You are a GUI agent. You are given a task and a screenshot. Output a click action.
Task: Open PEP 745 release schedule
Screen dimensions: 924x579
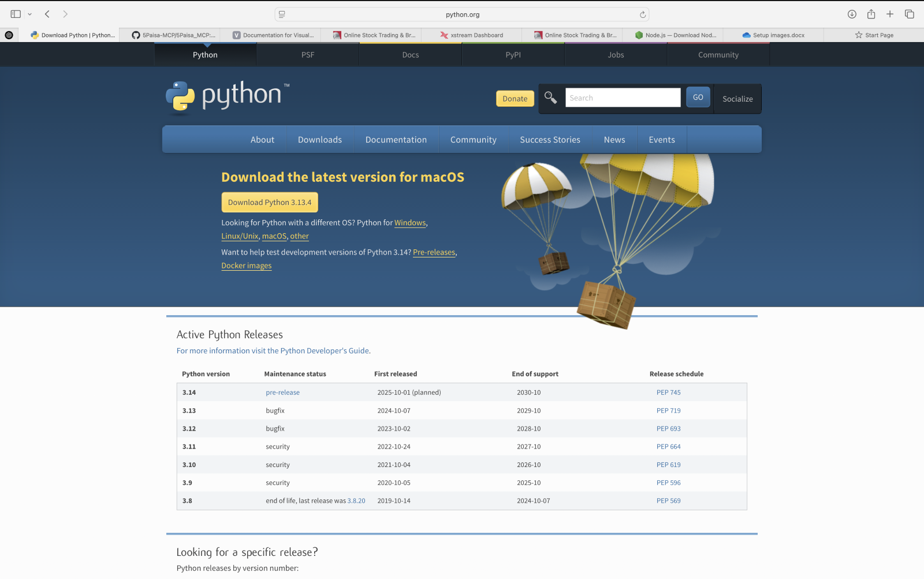[x=669, y=393]
